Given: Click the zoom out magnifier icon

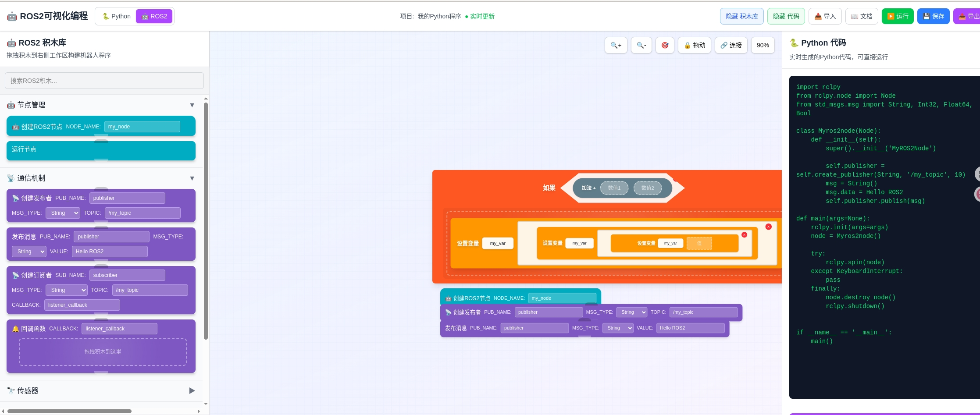Looking at the screenshot, I should click(641, 45).
